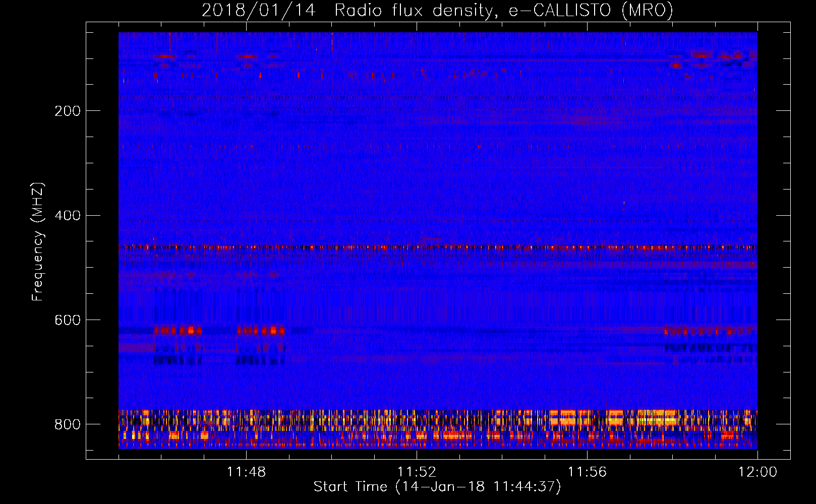Click the 800 frequency tick label
This screenshot has width=816, height=504.
(68, 424)
